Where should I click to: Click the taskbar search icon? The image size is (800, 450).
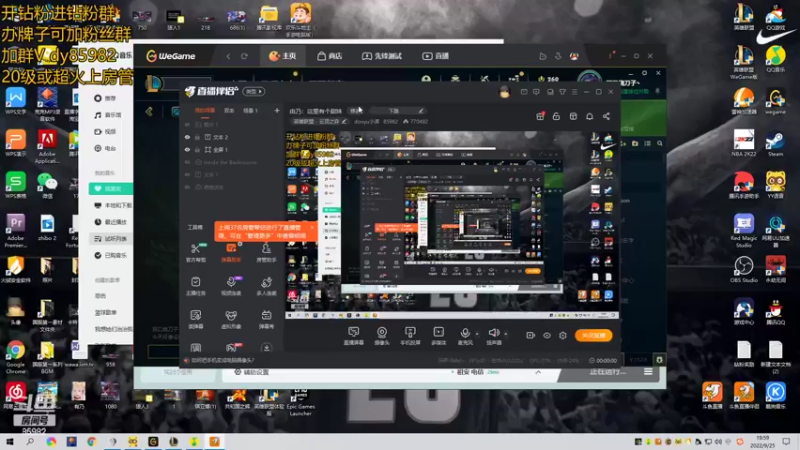click(x=30, y=442)
